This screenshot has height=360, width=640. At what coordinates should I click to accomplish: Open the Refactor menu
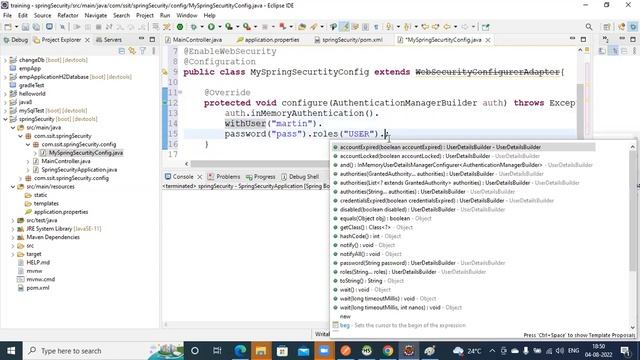point(68,16)
